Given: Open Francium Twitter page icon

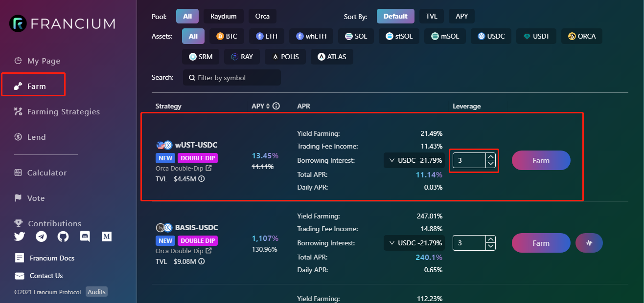Looking at the screenshot, I should coord(20,237).
